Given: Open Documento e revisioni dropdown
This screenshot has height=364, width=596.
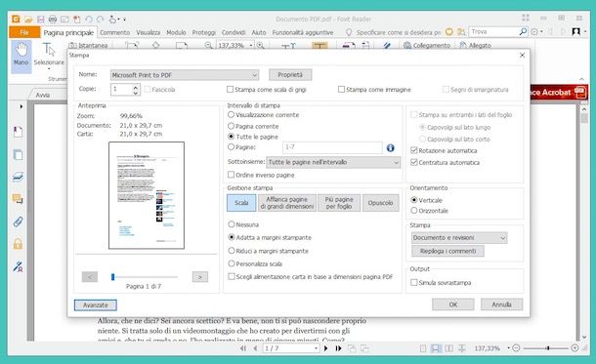Looking at the screenshot, I should 459,237.
